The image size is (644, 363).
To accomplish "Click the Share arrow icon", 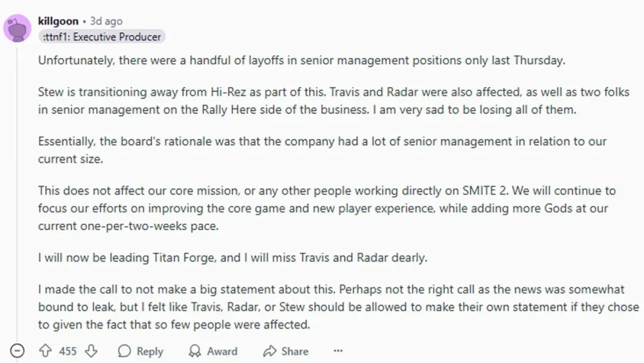I will [x=269, y=351].
